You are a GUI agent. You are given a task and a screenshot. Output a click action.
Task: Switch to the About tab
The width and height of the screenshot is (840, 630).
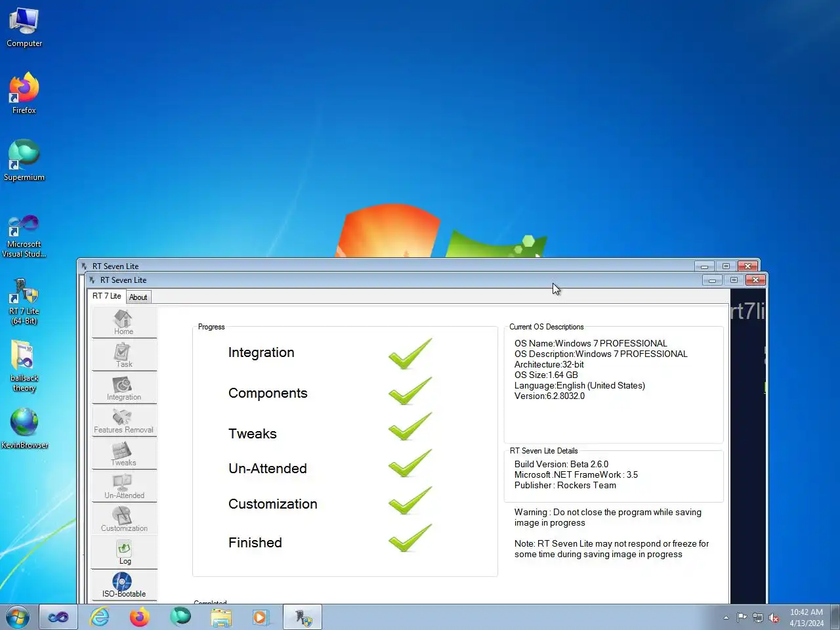pos(138,297)
